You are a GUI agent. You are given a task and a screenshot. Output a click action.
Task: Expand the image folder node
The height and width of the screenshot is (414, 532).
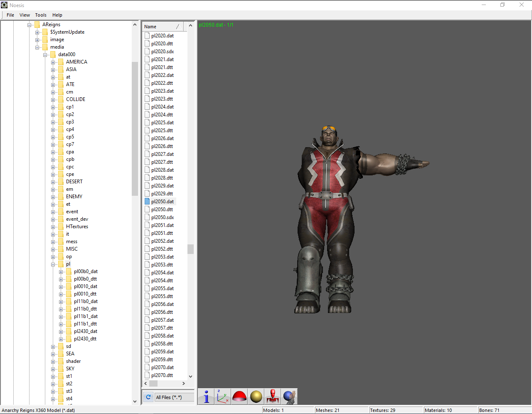click(x=37, y=40)
